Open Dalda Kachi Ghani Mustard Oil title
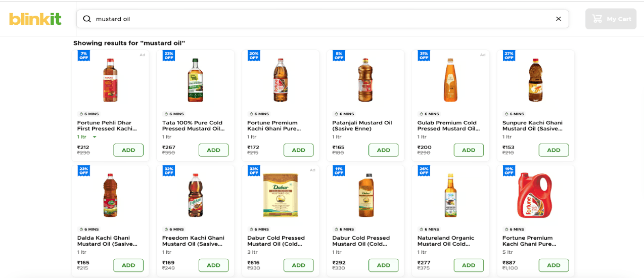644x278 pixels. click(107, 241)
